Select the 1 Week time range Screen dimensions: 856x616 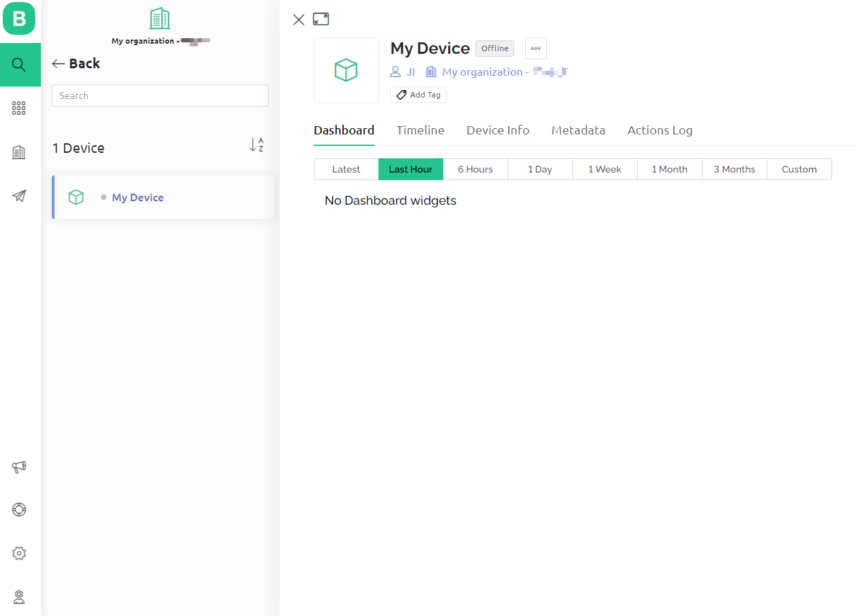(x=605, y=169)
